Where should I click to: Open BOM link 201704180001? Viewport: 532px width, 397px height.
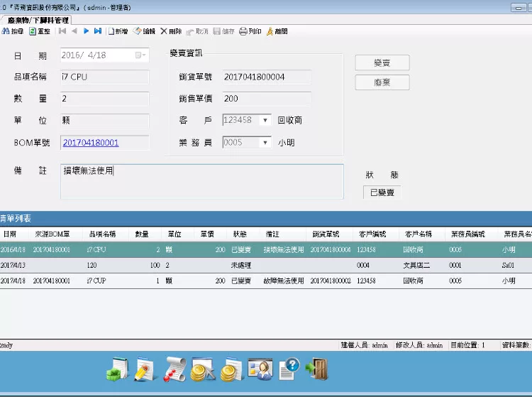pyautogui.click(x=91, y=143)
